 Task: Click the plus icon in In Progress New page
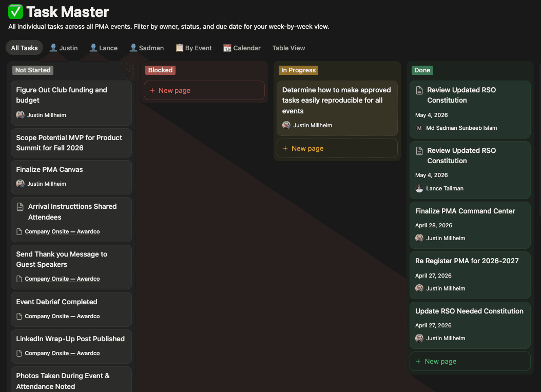click(x=285, y=148)
